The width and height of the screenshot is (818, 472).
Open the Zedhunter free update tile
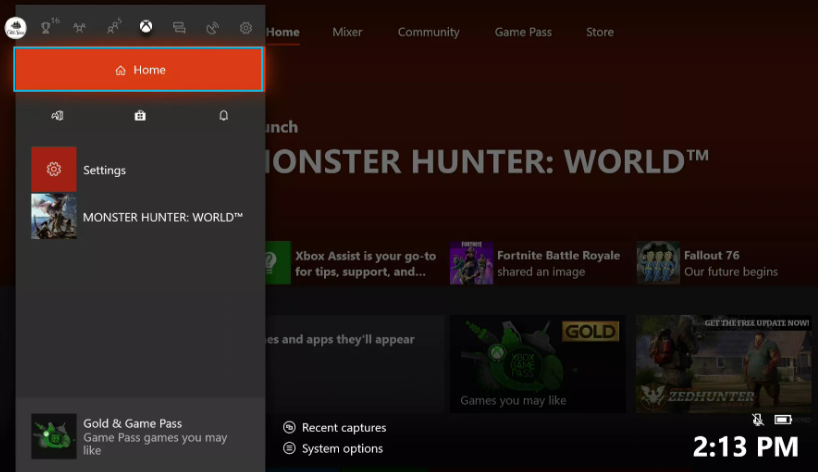point(723,364)
